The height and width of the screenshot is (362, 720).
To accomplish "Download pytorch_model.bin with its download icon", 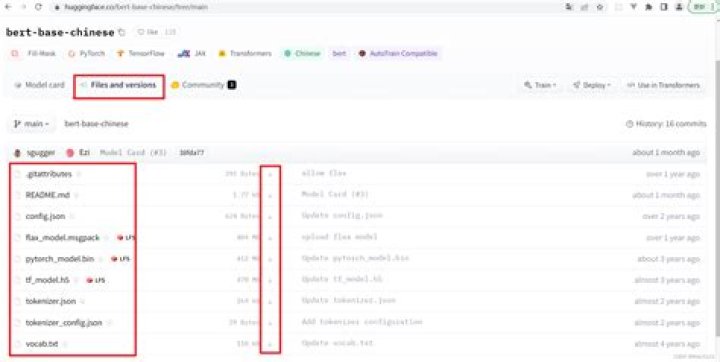I will click(x=270, y=259).
